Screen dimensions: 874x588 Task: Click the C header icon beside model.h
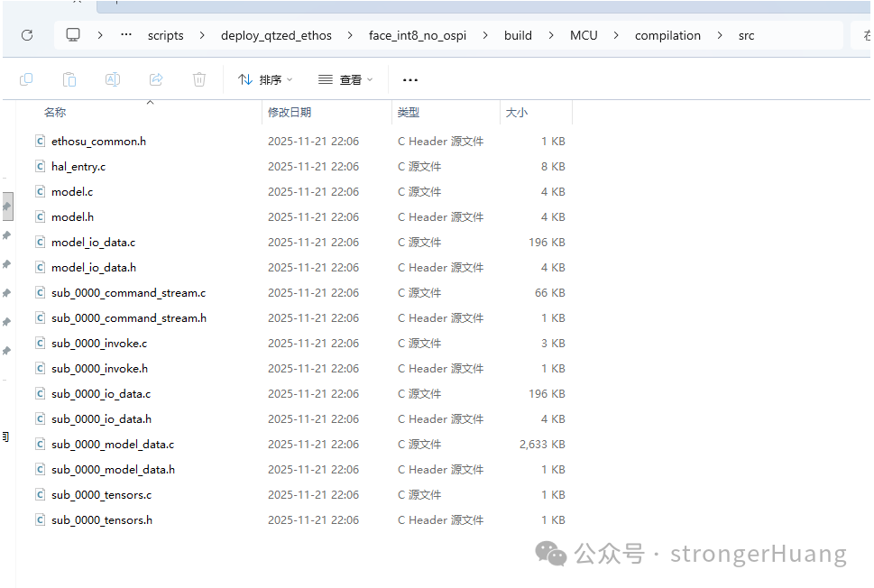[x=40, y=216]
